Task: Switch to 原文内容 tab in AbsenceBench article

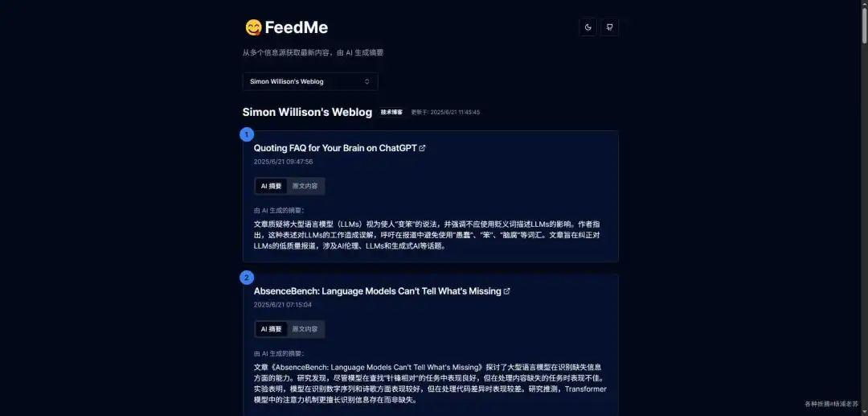Action: pyautogui.click(x=305, y=329)
